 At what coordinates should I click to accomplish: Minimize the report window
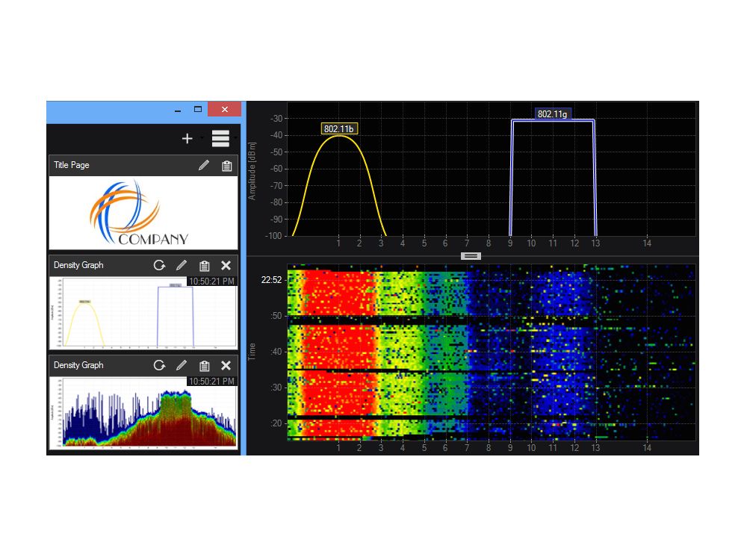pyautogui.click(x=178, y=110)
